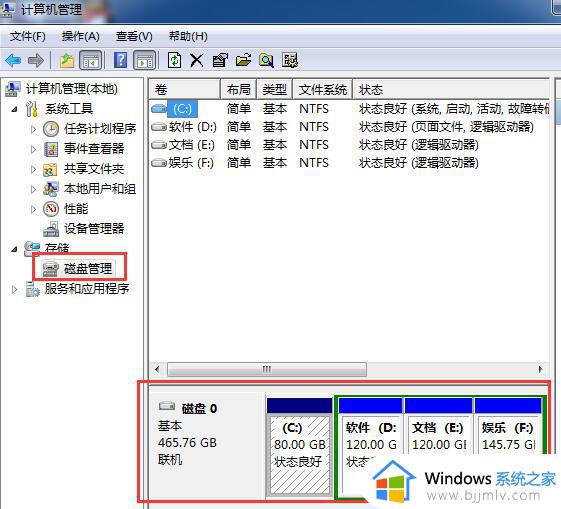Click the horizontal scrollbar left arrow
The image size is (561, 509).
pyautogui.click(x=157, y=369)
